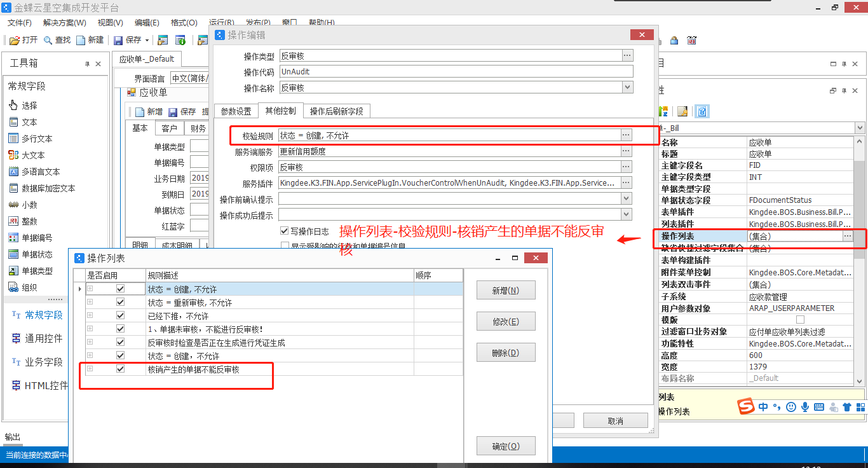The width and height of the screenshot is (868, 468).
Task: Select the HTML控件 toolbox category
Action: [x=39, y=385]
